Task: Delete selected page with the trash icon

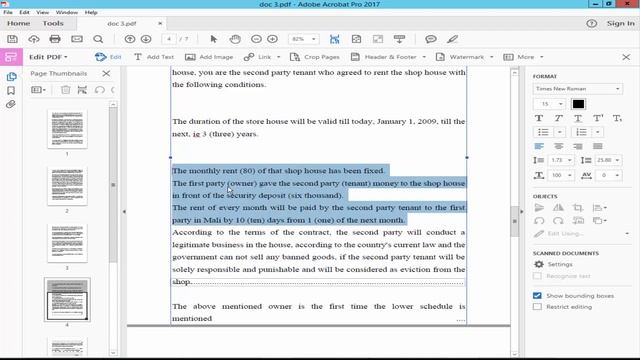Action: pyautogui.click(x=65, y=90)
